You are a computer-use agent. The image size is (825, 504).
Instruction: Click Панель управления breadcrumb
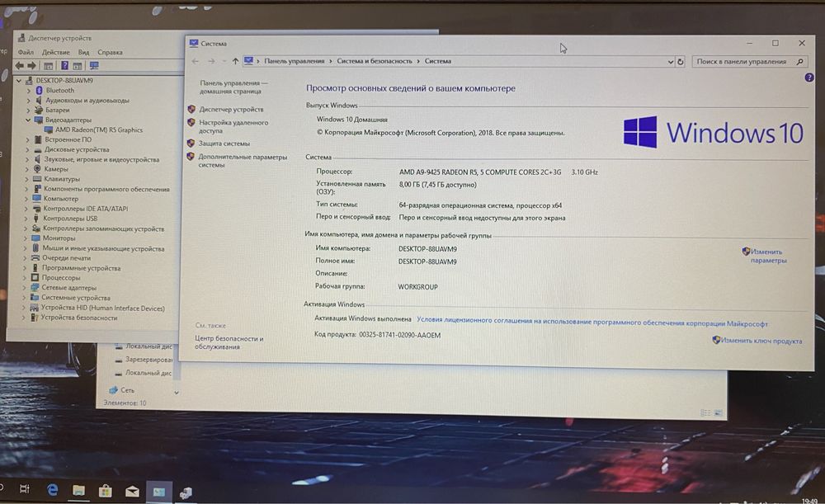295,61
